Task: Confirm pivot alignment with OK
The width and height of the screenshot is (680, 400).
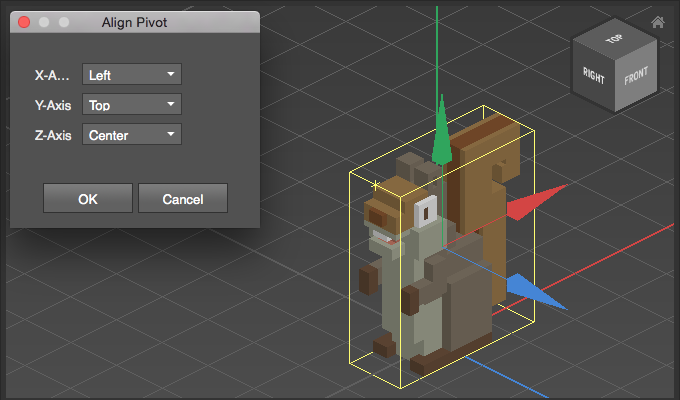Action: pos(88,199)
